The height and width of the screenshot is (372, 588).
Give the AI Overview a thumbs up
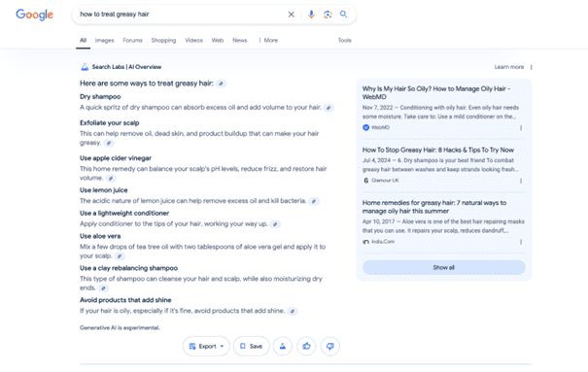point(306,346)
